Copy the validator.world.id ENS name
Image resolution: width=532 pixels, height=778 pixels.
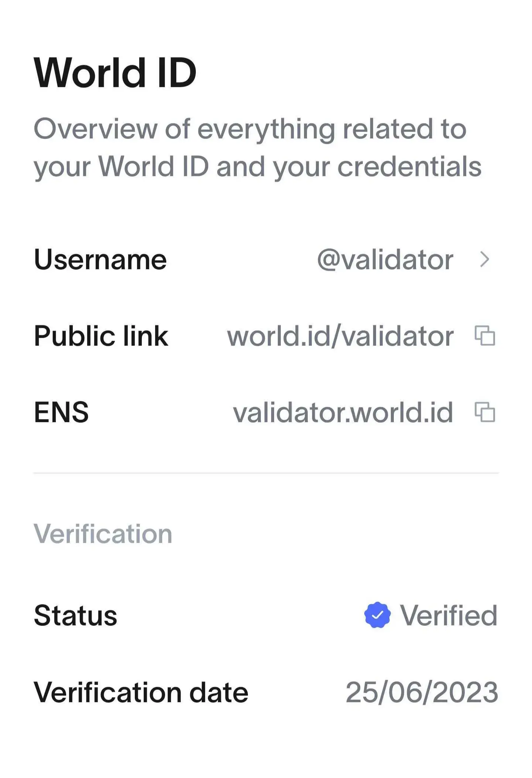coord(484,412)
